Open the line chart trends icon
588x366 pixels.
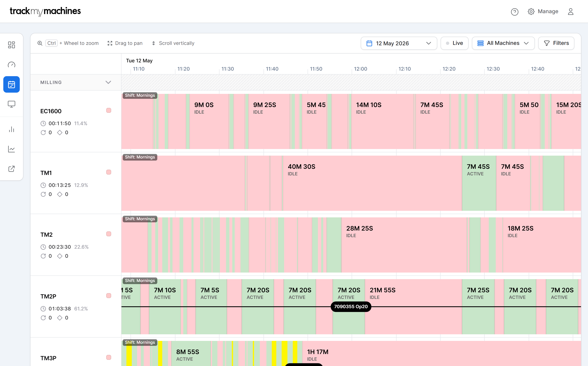coord(11,149)
